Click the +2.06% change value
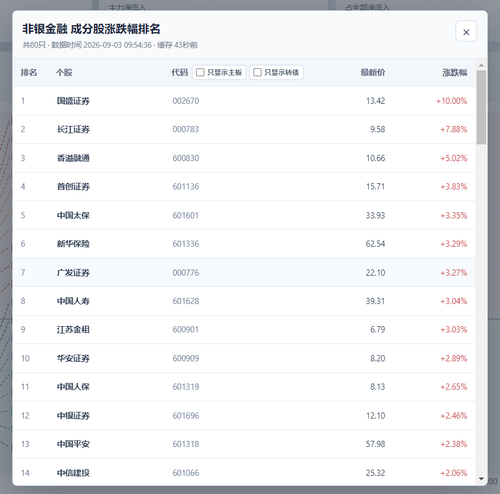 454,473
